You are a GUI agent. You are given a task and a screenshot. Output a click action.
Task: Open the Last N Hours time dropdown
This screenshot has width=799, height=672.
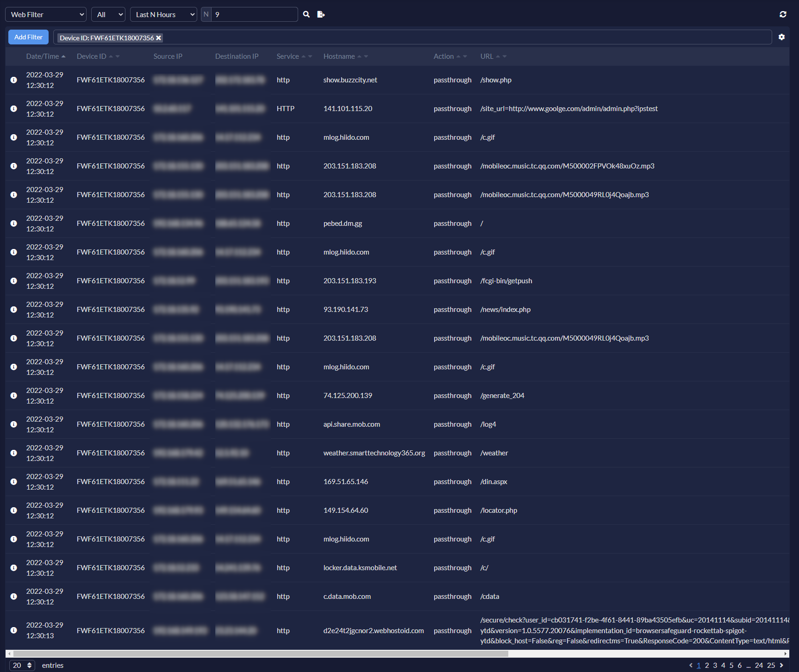coord(163,14)
